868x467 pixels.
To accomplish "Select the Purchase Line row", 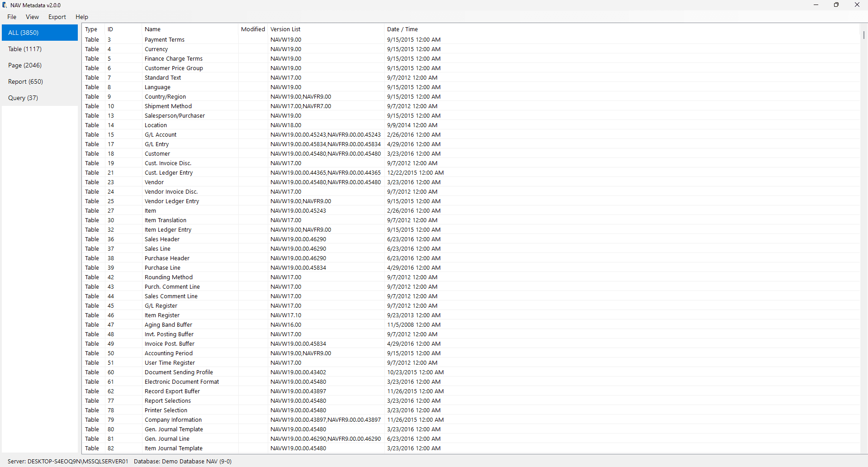I will (x=471, y=267).
